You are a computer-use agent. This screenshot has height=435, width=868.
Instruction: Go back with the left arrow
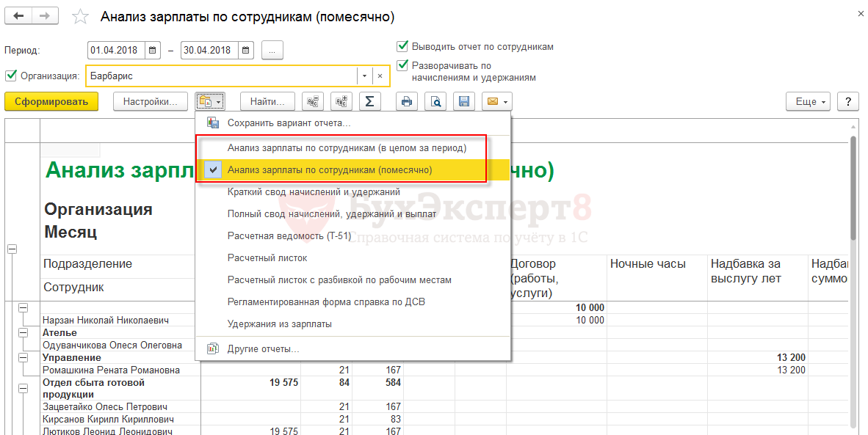pyautogui.click(x=18, y=16)
